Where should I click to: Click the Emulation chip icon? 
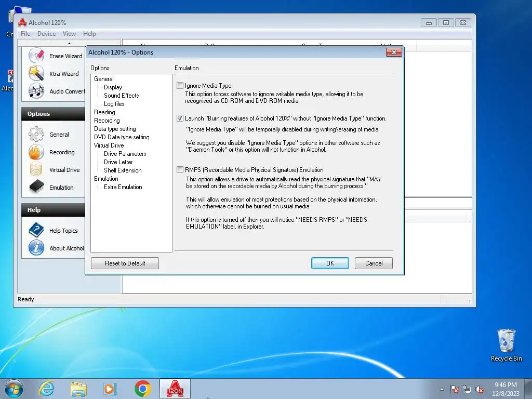pos(36,187)
